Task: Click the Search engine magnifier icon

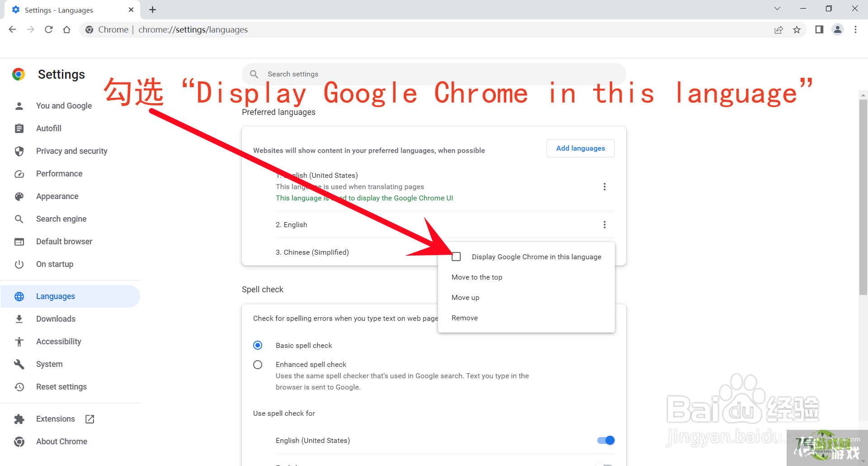Action: (19, 219)
